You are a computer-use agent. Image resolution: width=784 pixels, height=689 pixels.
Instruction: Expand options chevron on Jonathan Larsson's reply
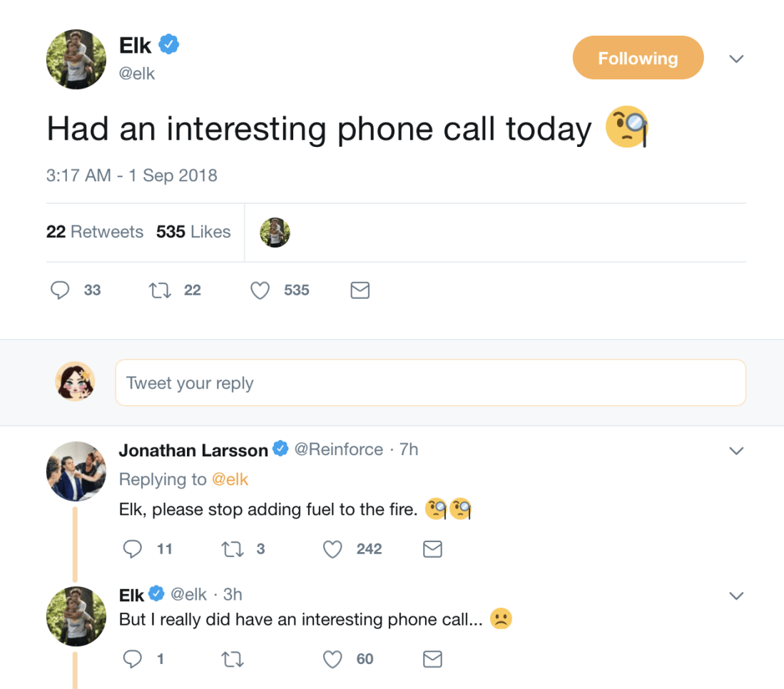coord(736,451)
